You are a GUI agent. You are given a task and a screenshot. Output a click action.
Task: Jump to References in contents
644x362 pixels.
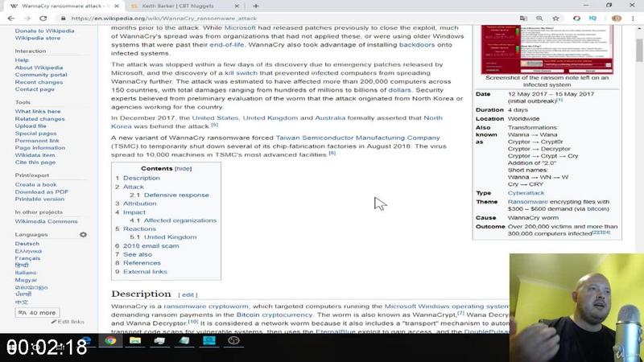(x=142, y=263)
